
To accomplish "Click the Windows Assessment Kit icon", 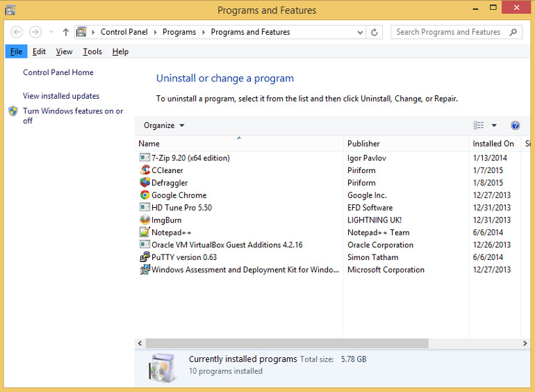I will coord(145,269).
